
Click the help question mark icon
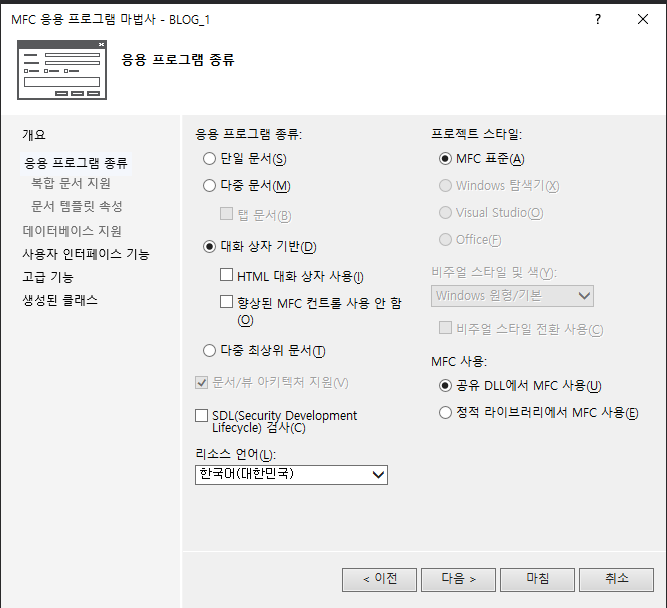click(x=598, y=19)
